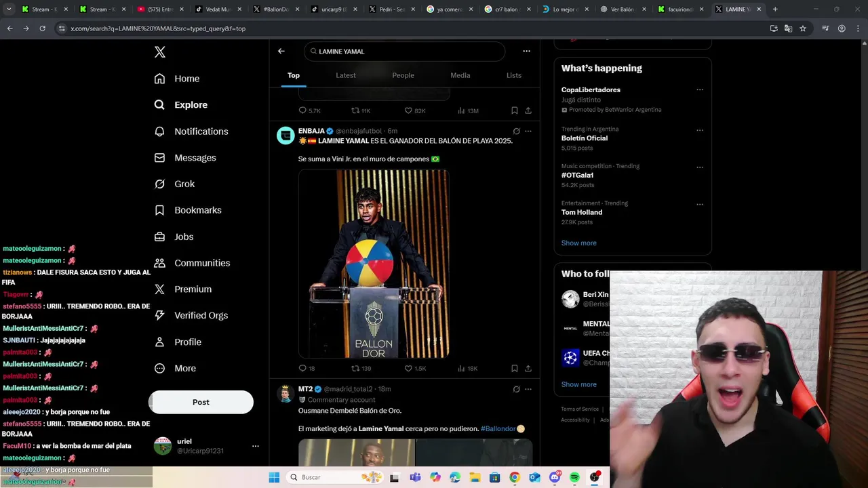The image size is (868, 488).
Task: Click the X logo in sidebar
Action: point(160,52)
